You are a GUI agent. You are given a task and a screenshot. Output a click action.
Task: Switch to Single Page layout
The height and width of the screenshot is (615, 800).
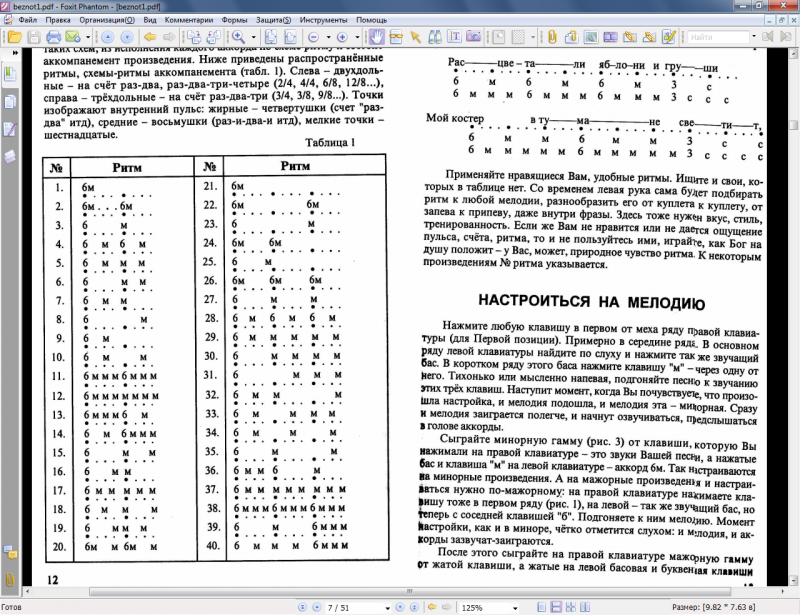pyautogui.click(x=542, y=607)
